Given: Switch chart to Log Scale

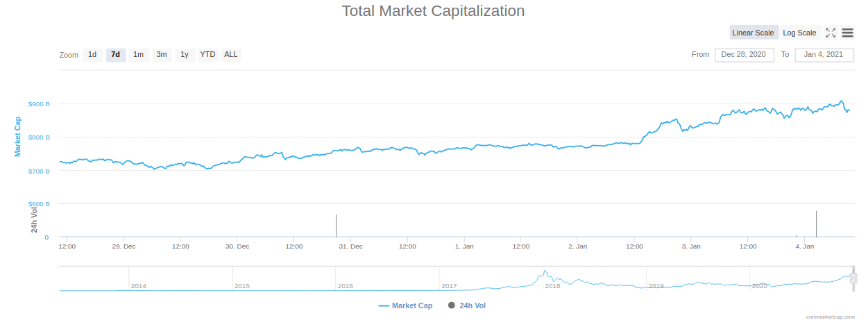Looking at the screenshot, I should coord(799,33).
